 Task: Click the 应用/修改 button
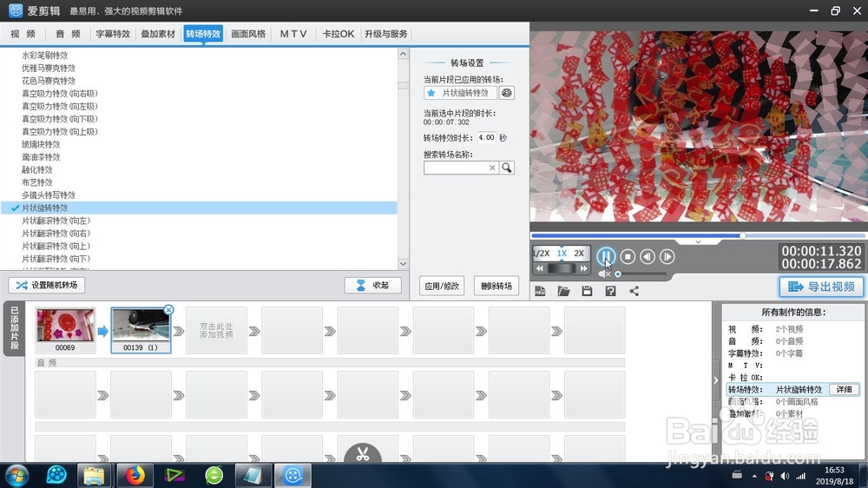click(x=442, y=287)
